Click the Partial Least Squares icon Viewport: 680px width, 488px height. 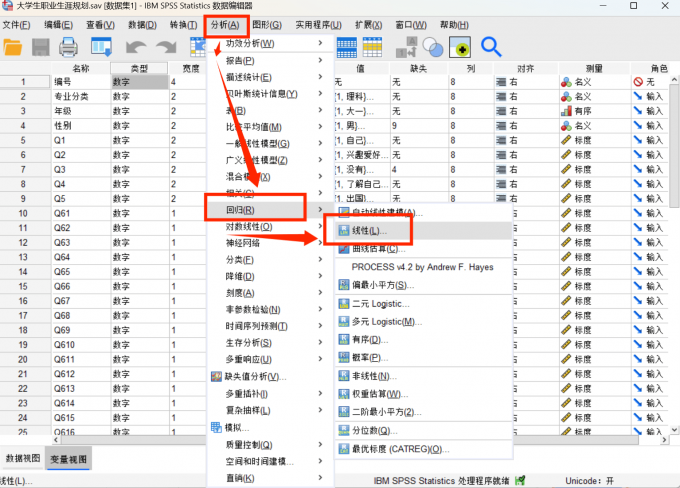(344, 285)
